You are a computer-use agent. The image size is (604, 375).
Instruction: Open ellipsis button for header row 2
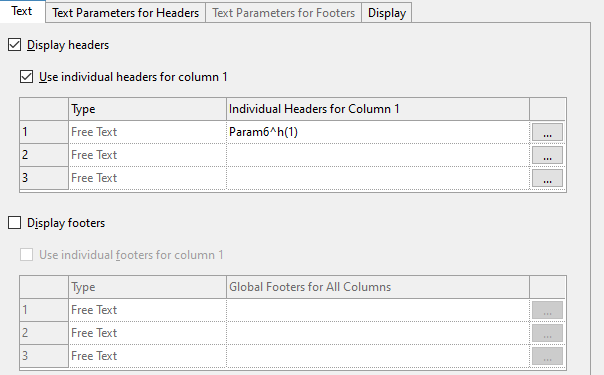(x=547, y=155)
